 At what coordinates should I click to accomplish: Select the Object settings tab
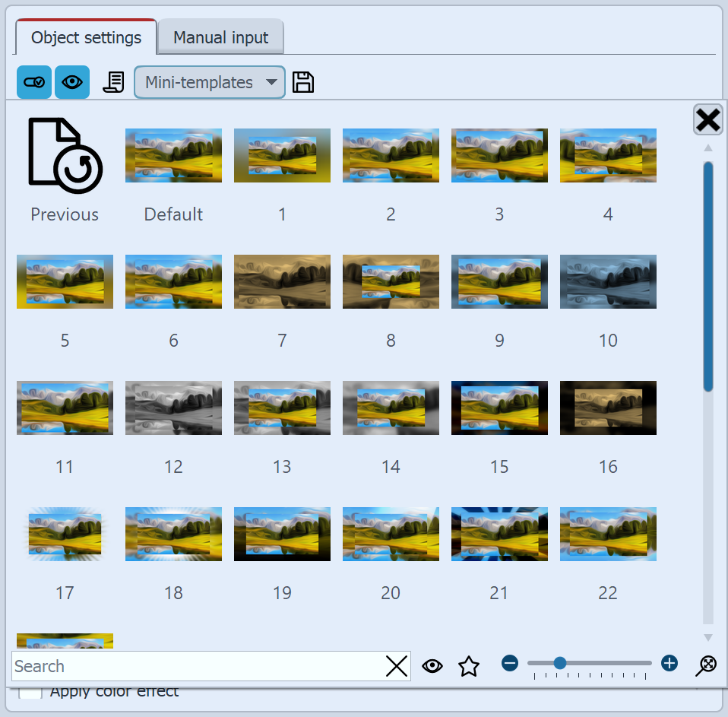click(85, 36)
